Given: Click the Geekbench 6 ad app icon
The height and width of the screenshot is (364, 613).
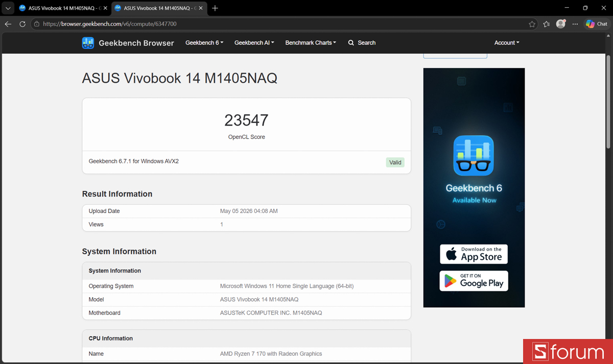Looking at the screenshot, I should pos(474,155).
